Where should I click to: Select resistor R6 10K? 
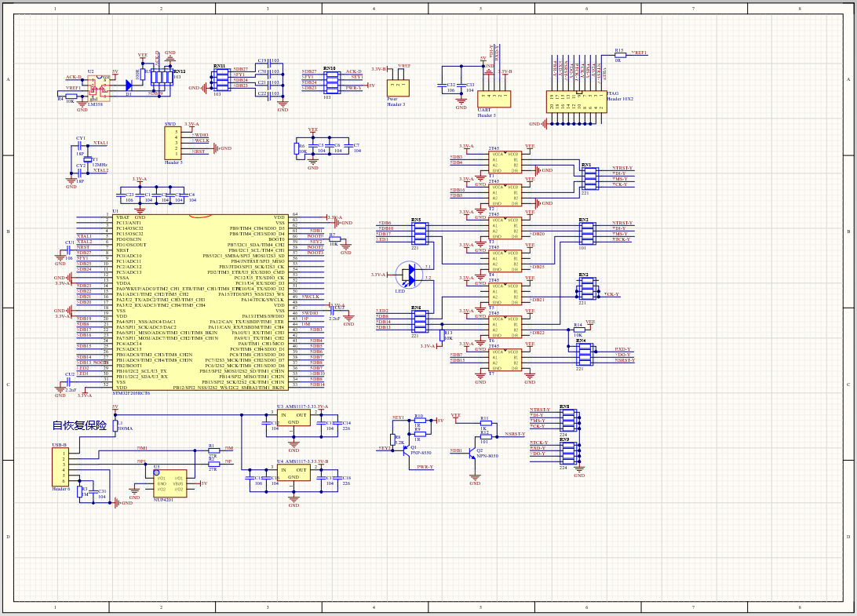click(x=296, y=148)
